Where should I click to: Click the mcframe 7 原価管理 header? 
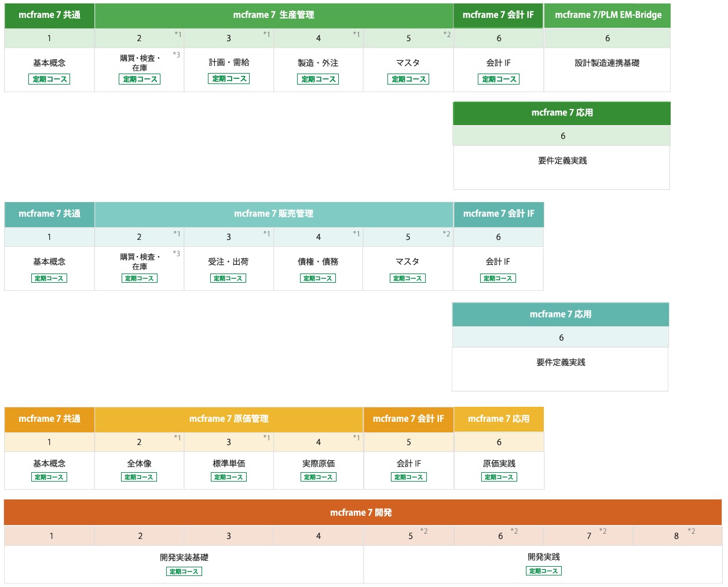tap(229, 419)
